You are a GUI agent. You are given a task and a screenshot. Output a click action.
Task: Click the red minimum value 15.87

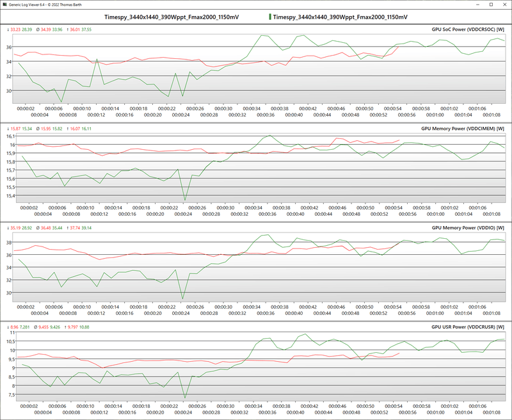pos(15,129)
